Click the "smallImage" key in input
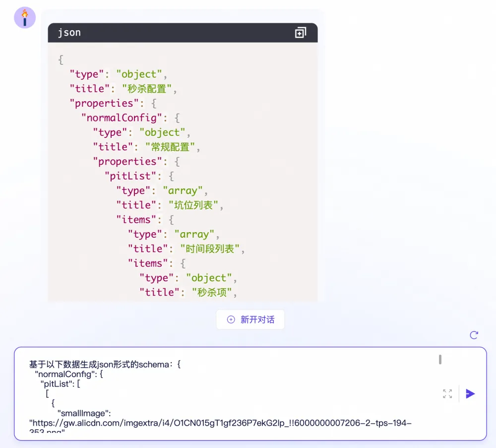The width and height of the screenshot is (496, 448). tap(84, 413)
